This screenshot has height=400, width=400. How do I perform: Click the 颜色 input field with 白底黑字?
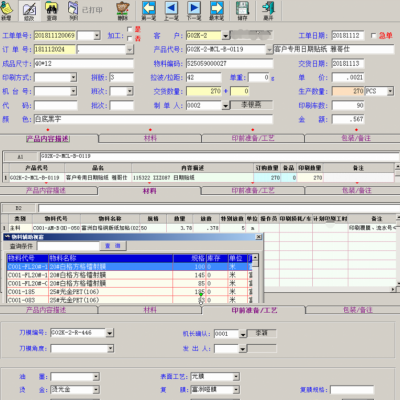pyautogui.click(x=153, y=119)
